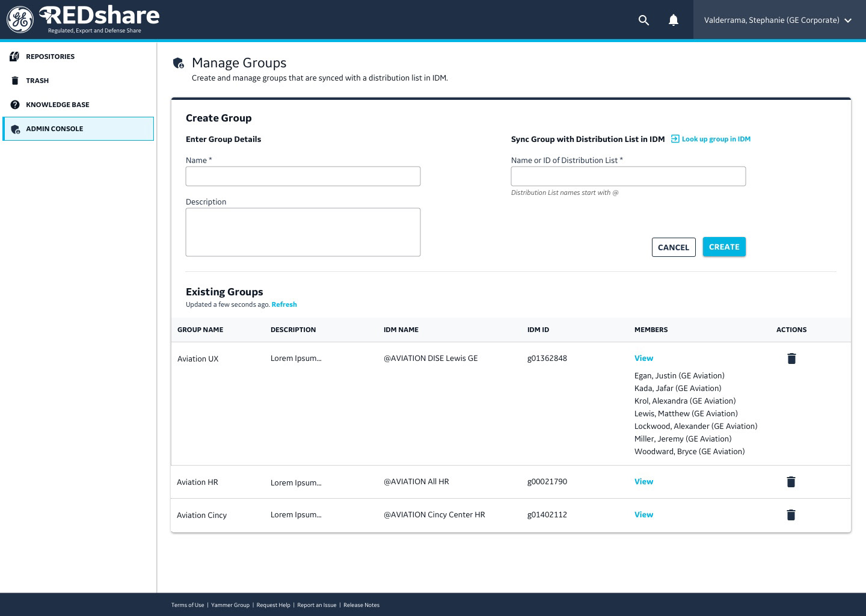The image size is (866, 616).
Task: Click the Repositories sidebar icon
Action: tap(15, 57)
